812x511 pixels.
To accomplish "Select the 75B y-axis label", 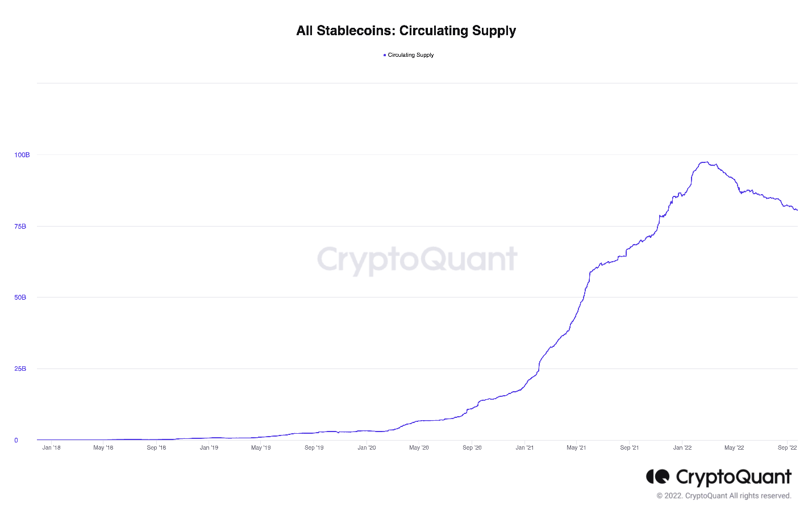I will pyautogui.click(x=20, y=227).
